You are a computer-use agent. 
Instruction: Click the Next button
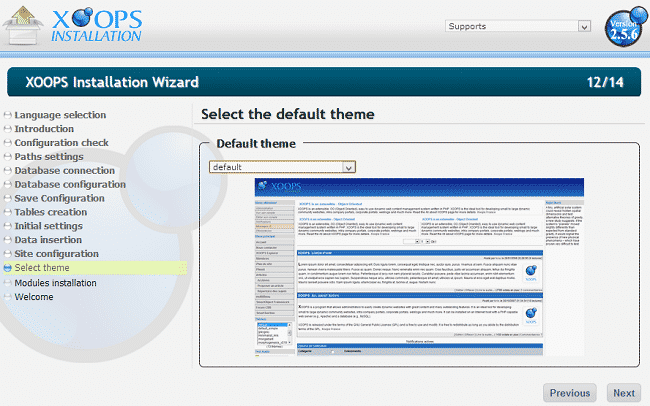(624, 393)
